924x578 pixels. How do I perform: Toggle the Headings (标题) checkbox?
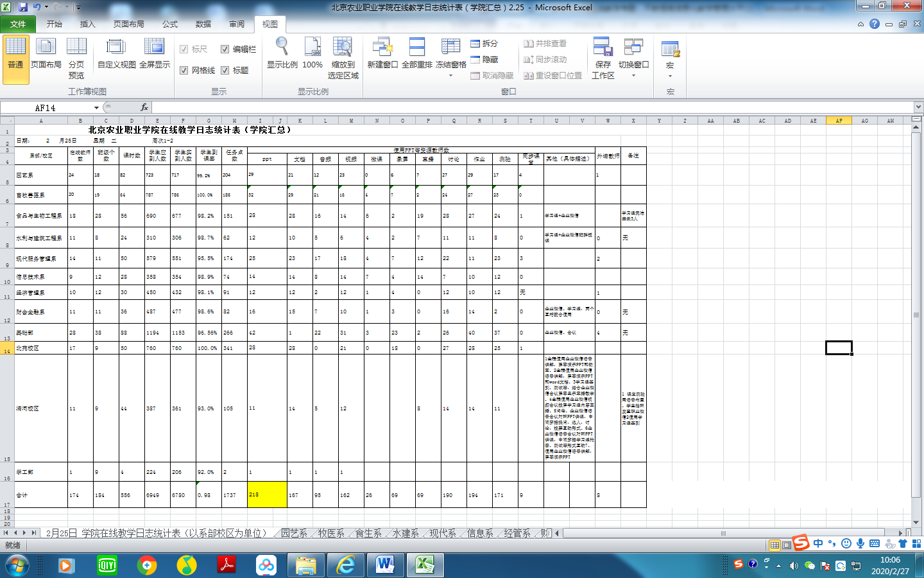tap(225, 71)
